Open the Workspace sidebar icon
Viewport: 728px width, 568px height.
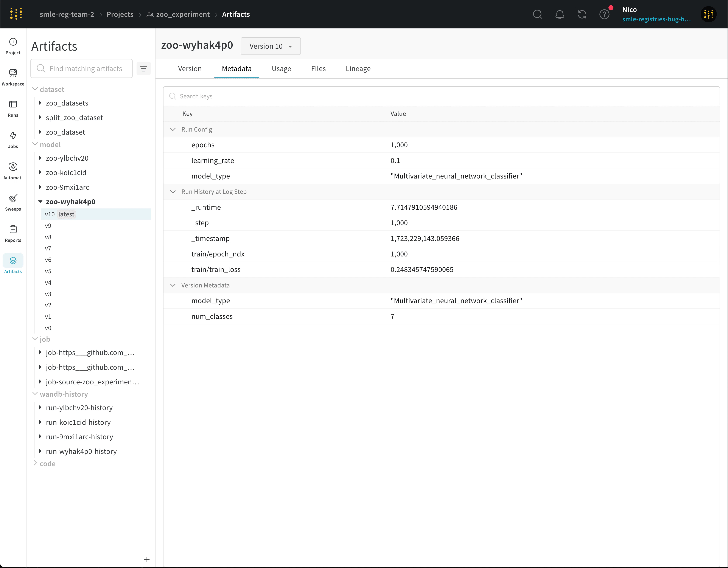coord(13,77)
